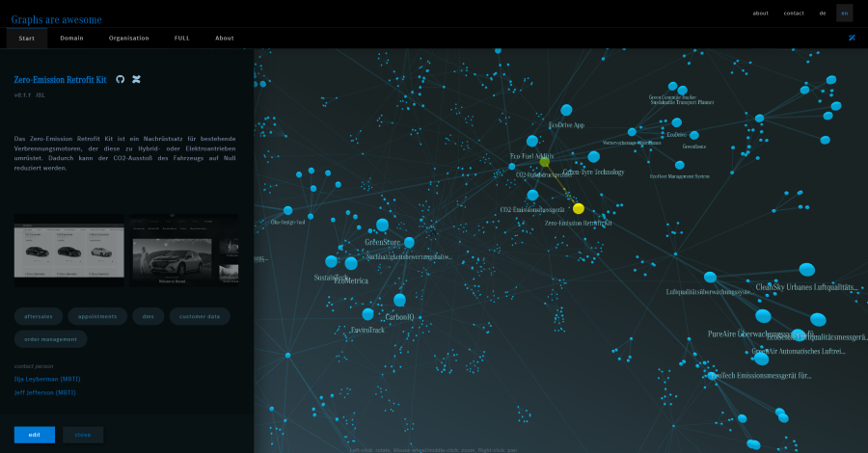Switch to the Organisation tab
Image resolution: width=868 pixels, height=453 pixels.
coord(128,38)
